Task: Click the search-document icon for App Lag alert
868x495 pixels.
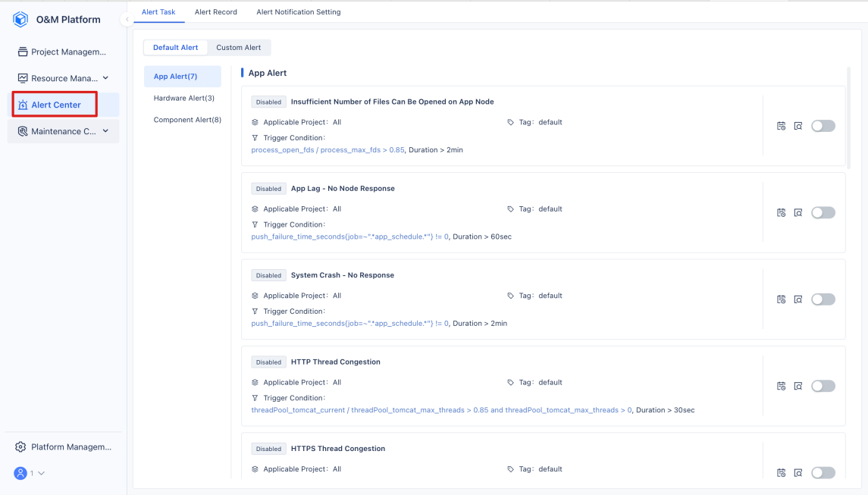Action: click(798, 212)
